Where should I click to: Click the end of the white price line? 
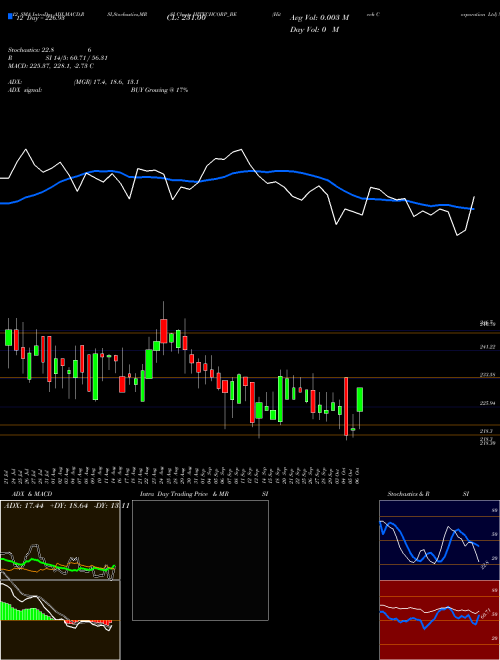click(x=474, y=197)
